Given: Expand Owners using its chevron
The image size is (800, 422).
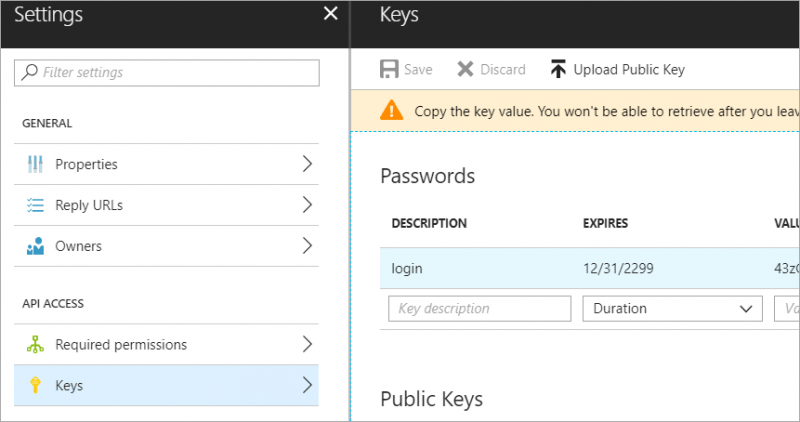Looking at the screenshot, I should click(307, 245).
